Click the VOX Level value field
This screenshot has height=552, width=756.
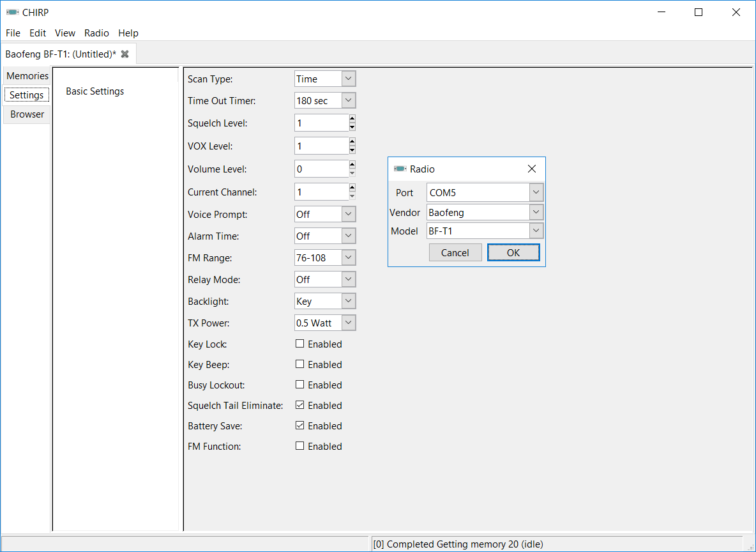tap(322, 146)
